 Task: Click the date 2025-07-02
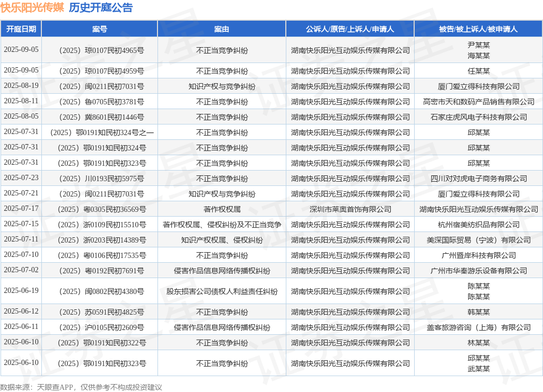click(x=21, y=270)
